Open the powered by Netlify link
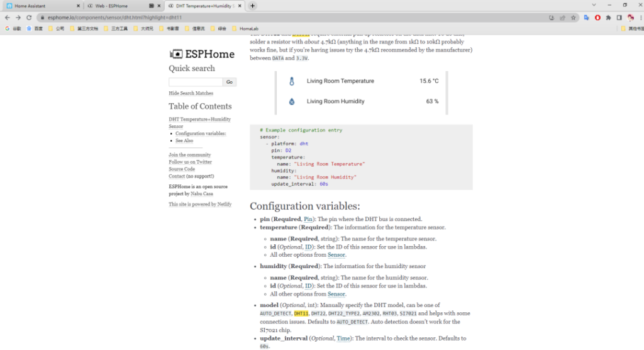644x350 pixels. pos(200,204)
